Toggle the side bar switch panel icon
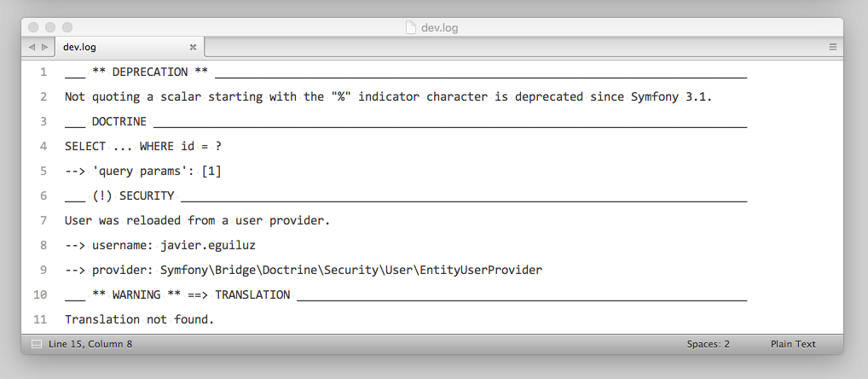This screenshot has width=868, height=379. (x=37, y=344)
